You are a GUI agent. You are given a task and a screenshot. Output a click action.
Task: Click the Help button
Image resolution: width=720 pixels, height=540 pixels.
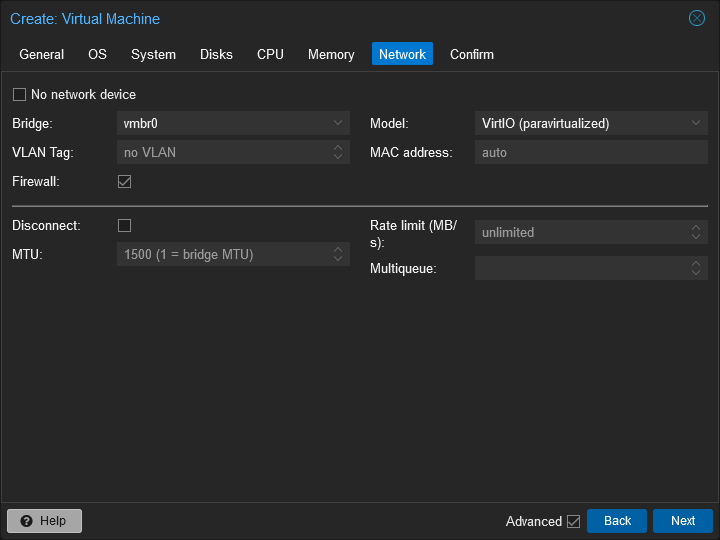point(44,521)
